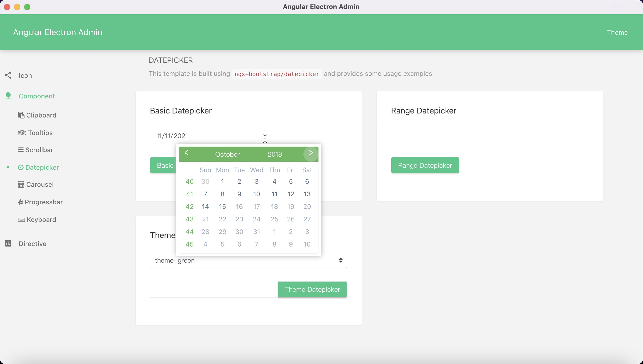Open the Clipboard page

[x=41, y=115]
